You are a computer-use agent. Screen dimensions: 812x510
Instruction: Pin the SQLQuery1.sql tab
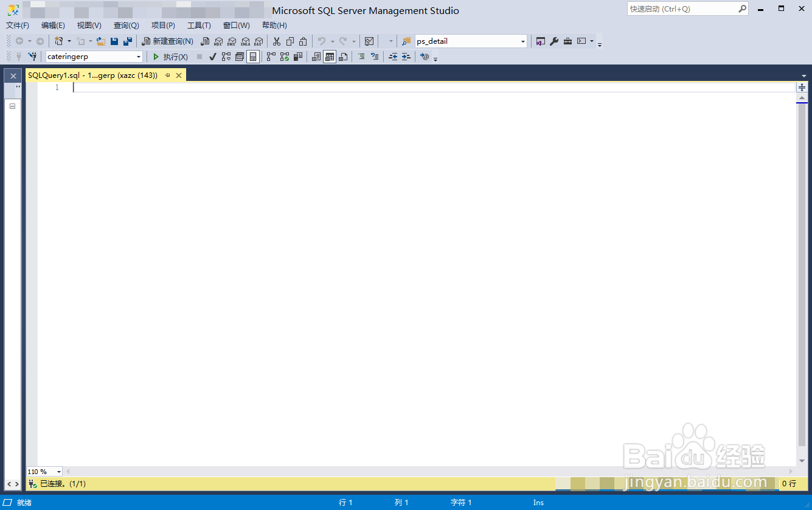pyautogui.click(x=168, y=75)
